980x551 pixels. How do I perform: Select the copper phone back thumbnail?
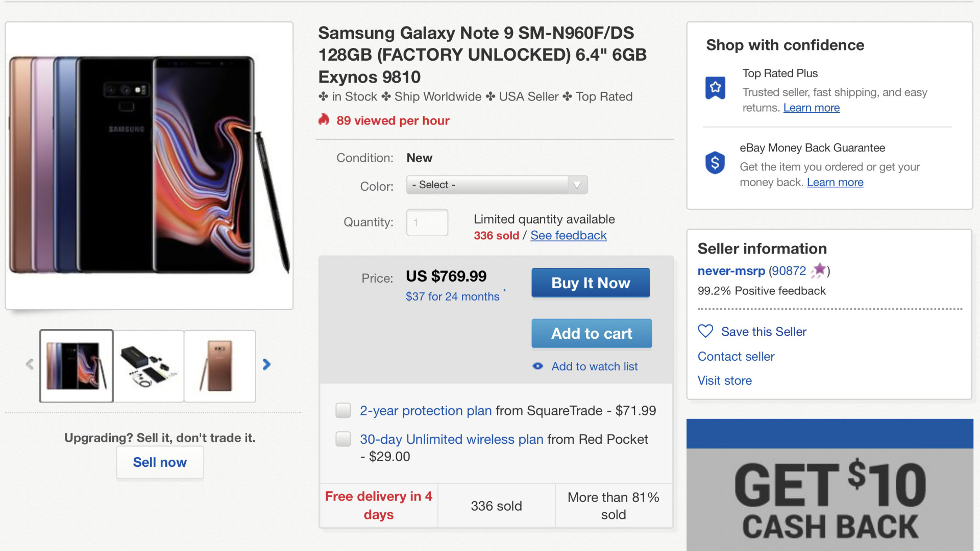pos(220,366)
